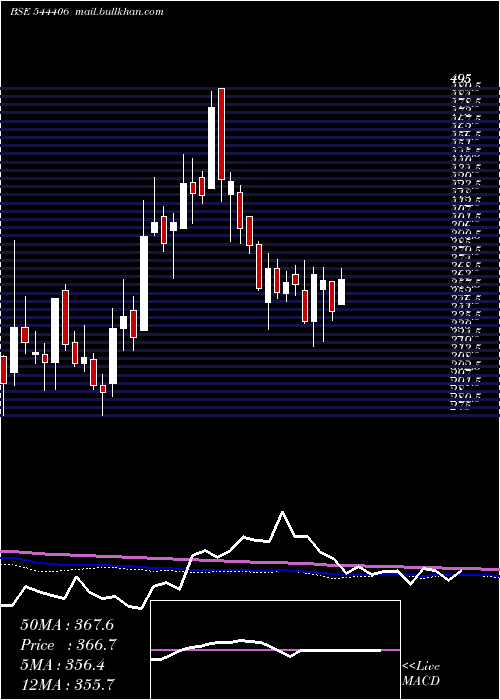Click the last white candlestick on the right
500x700 pixels.
[341, 292]
